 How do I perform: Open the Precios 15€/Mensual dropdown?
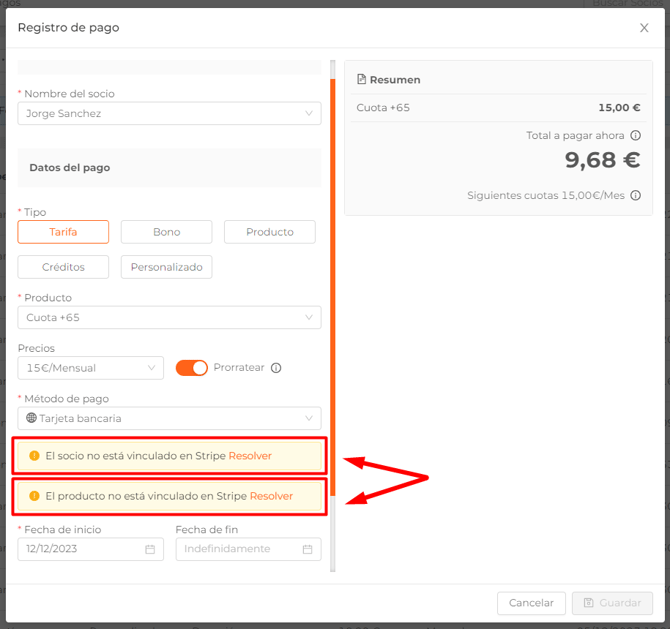(90, 368)
